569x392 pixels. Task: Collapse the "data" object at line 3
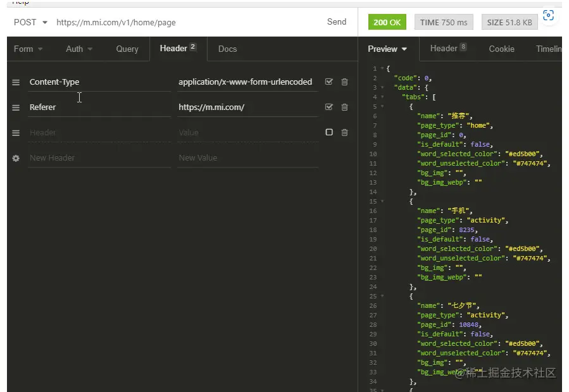pos(382,87)
